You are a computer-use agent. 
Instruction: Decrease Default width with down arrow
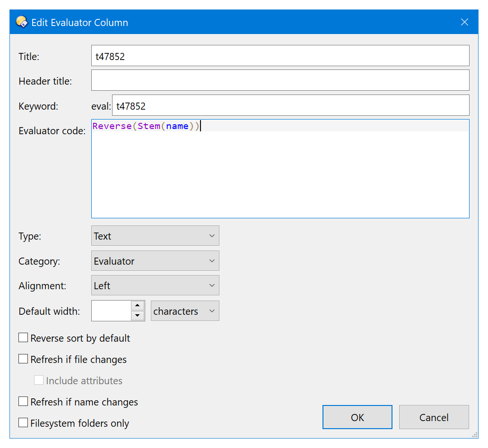click(x=138, y=316)
